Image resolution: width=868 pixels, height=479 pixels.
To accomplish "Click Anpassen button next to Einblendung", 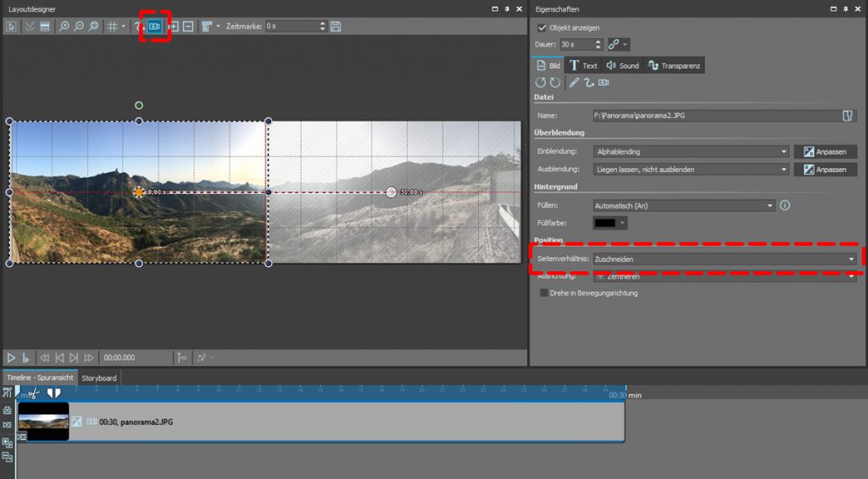I will coord(825,152).
